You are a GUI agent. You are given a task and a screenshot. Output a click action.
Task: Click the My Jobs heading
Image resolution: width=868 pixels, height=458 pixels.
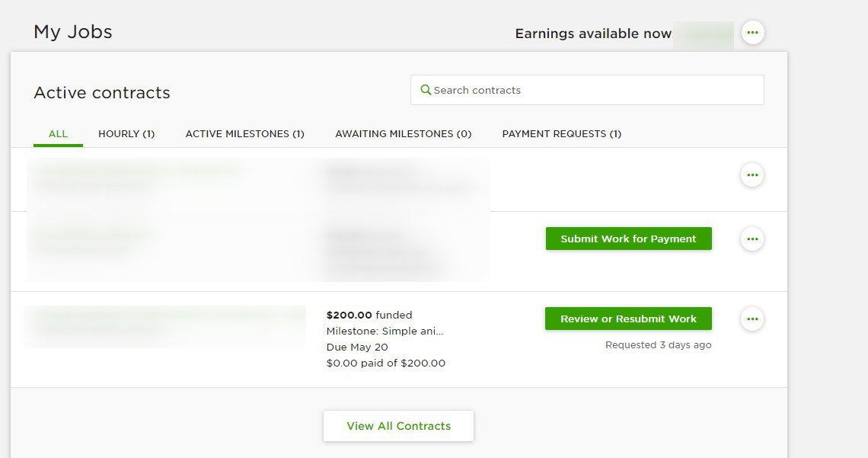pos(73,31)
